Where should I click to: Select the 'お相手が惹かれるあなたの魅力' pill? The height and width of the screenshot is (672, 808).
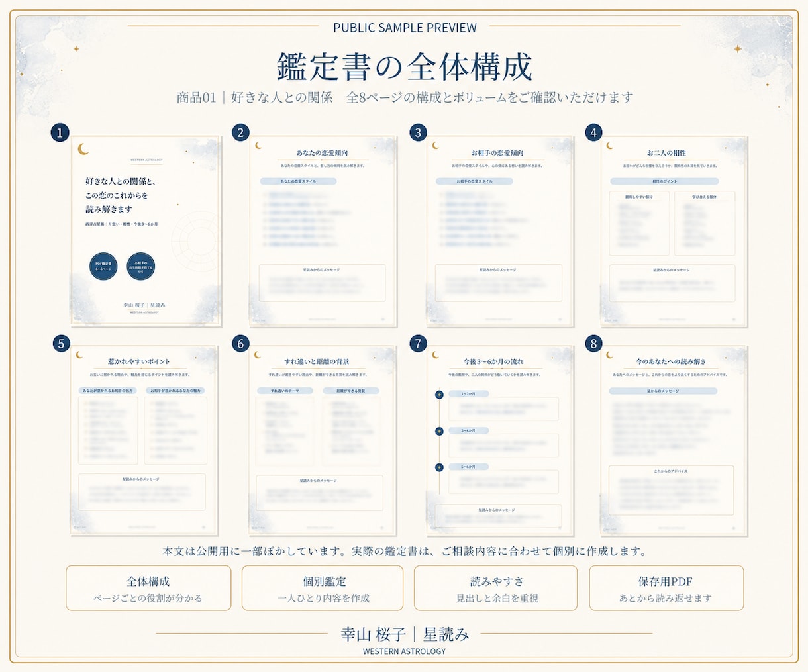pos(176,391)
